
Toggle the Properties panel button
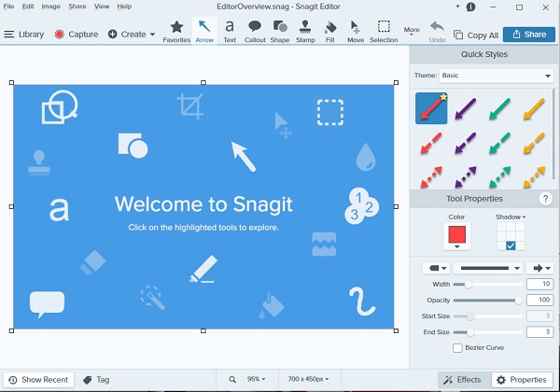[x=521, y=380]
